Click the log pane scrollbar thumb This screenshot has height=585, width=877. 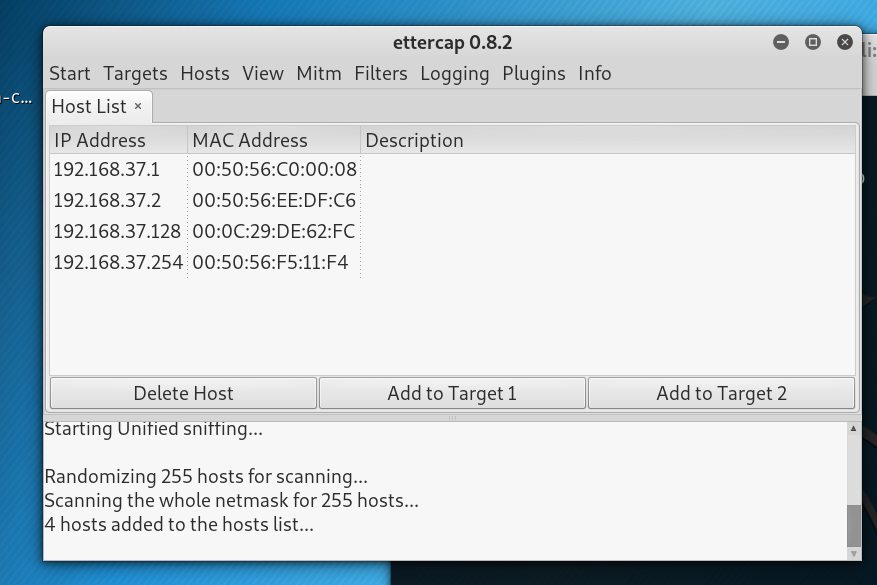[x=854, y=526]
